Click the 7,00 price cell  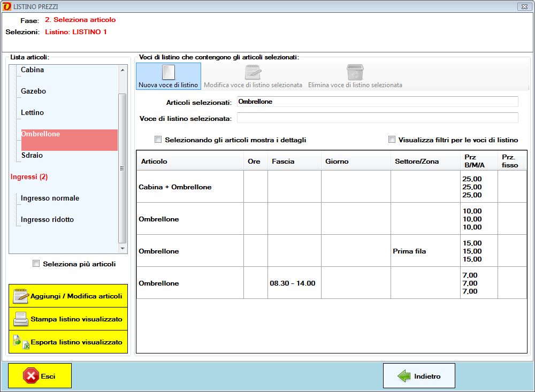click(x=479, y=283)
